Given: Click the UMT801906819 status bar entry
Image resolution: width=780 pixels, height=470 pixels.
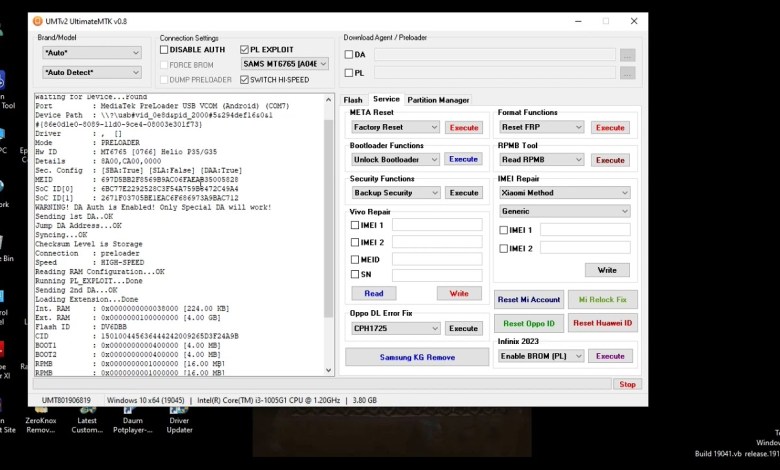Looking at the screenshot, I should pos(66,400).
